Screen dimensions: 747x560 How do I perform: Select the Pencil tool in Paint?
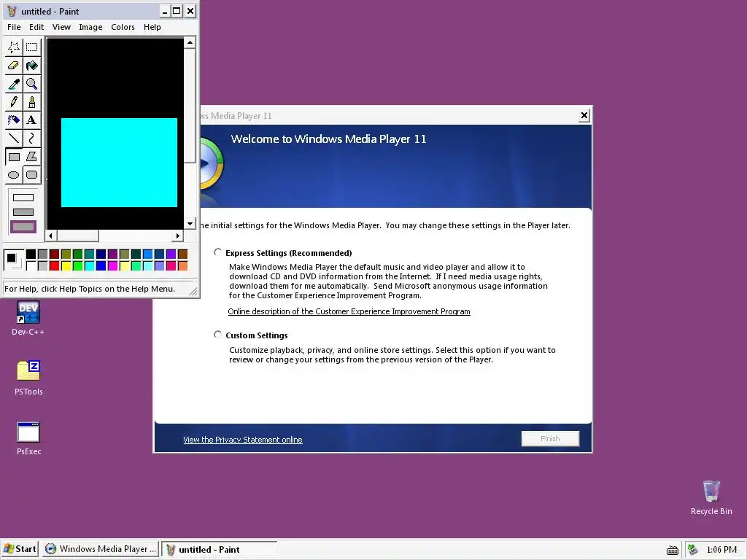click(x=14, y=102)
